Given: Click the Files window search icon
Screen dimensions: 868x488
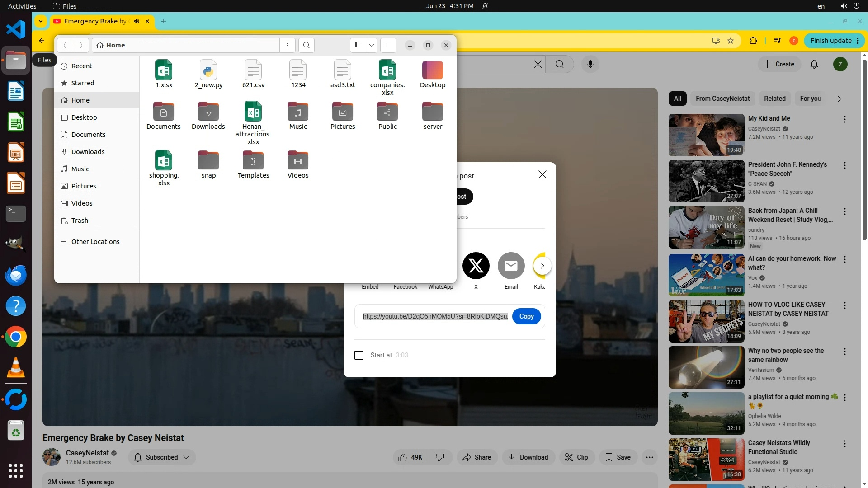Looking at the screenshot, I should (x=306, y=45).
